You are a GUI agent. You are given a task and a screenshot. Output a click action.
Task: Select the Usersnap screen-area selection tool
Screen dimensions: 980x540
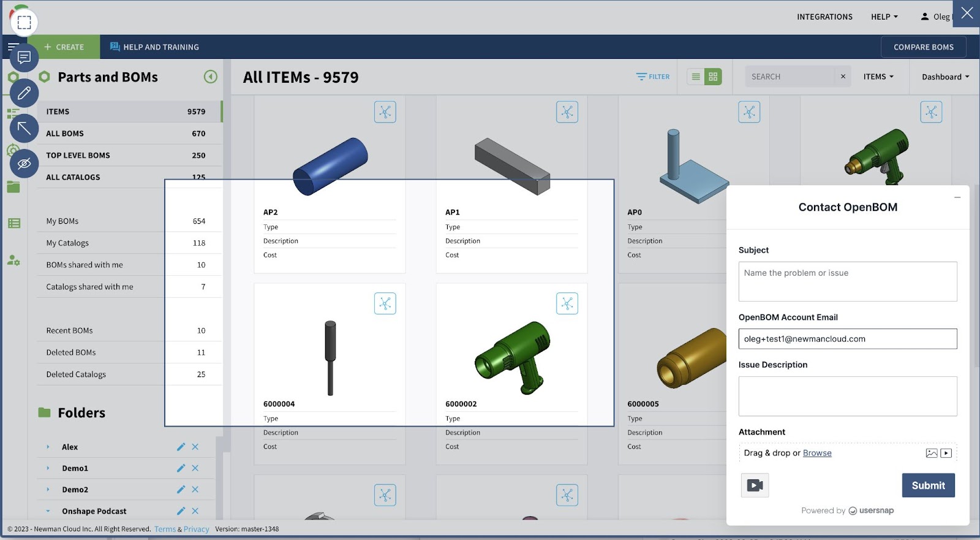[x=24, y=23]
